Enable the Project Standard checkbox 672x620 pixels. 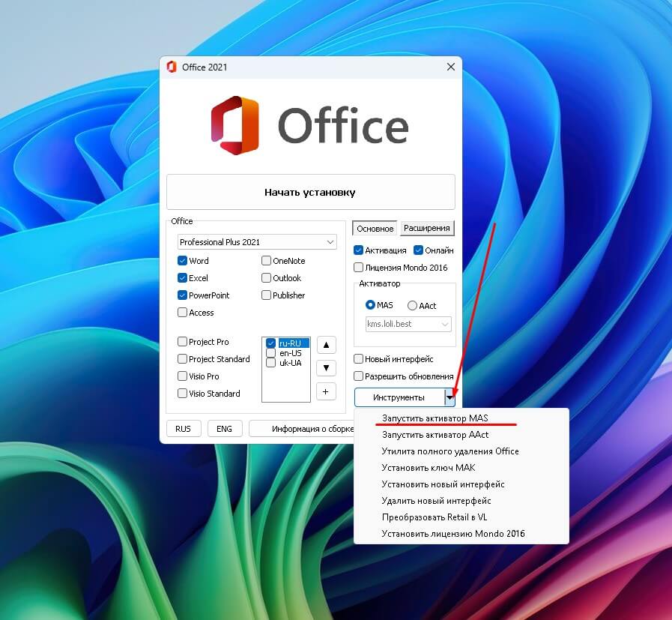pos(182,358)
